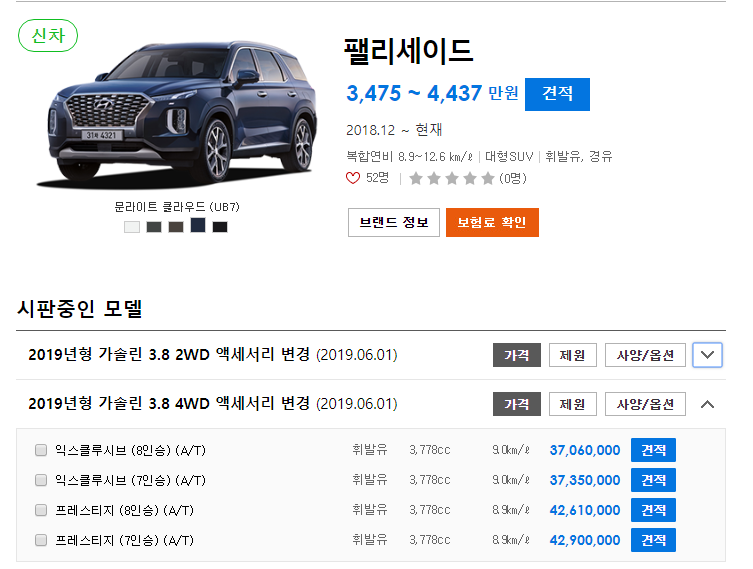Click the 37,350,000 price
The image size is (753, 569).
tap(585, 480)
